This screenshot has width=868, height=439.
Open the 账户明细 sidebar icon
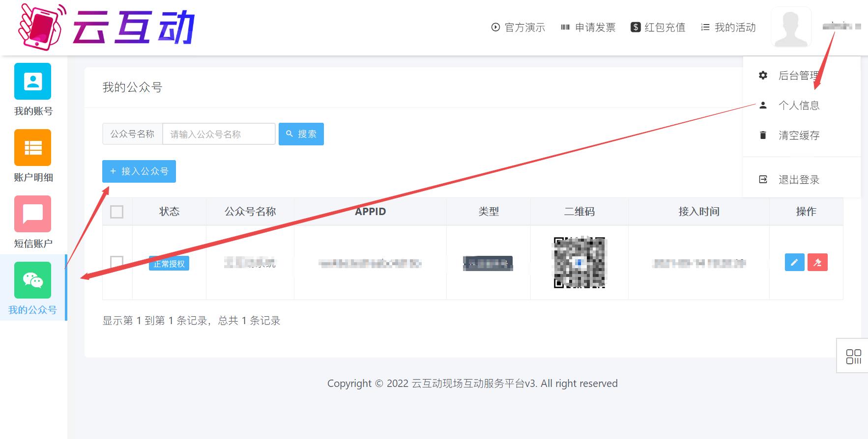click(x=33, y=148)
